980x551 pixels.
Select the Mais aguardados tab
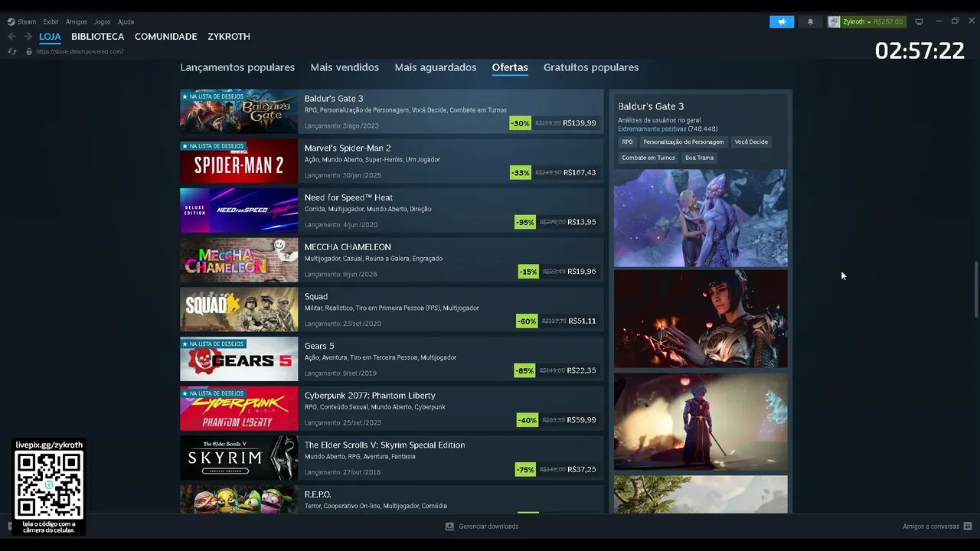(436, 67)
